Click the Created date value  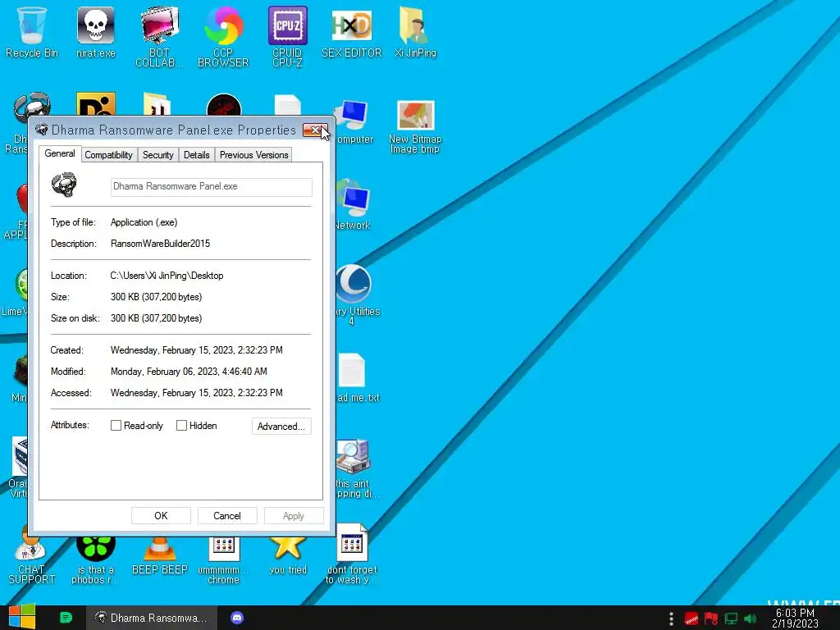click(x=196, y=350)
